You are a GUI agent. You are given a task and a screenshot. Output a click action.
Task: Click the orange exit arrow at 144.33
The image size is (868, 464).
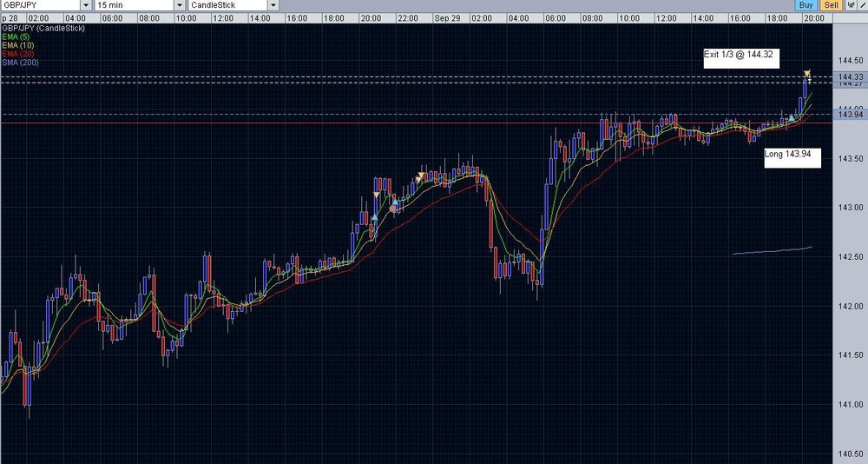point(807,73)
